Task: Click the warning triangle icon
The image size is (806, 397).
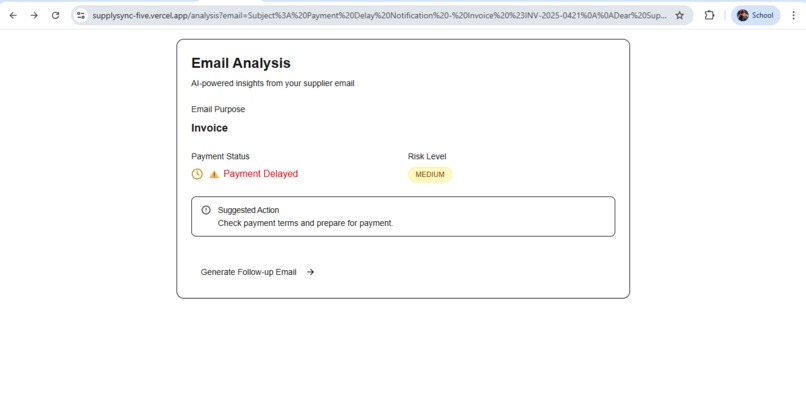Action: pos(214,174)
